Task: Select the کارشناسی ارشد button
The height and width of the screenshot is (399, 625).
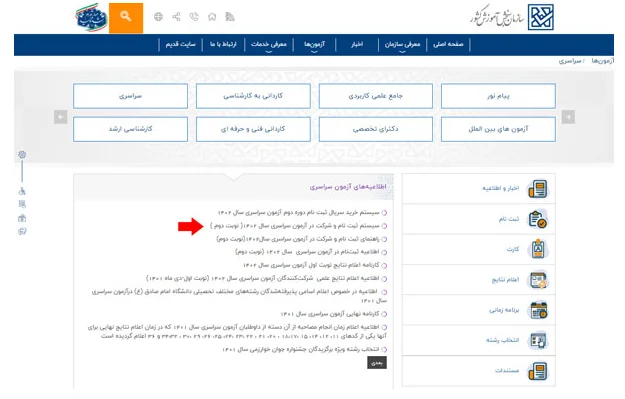Action: pos(130,129)
